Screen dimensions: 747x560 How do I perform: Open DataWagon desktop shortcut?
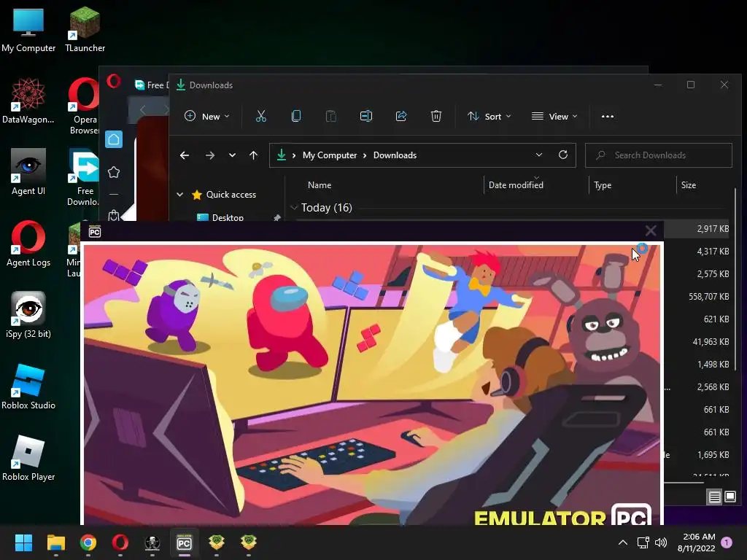coord(28,101)
